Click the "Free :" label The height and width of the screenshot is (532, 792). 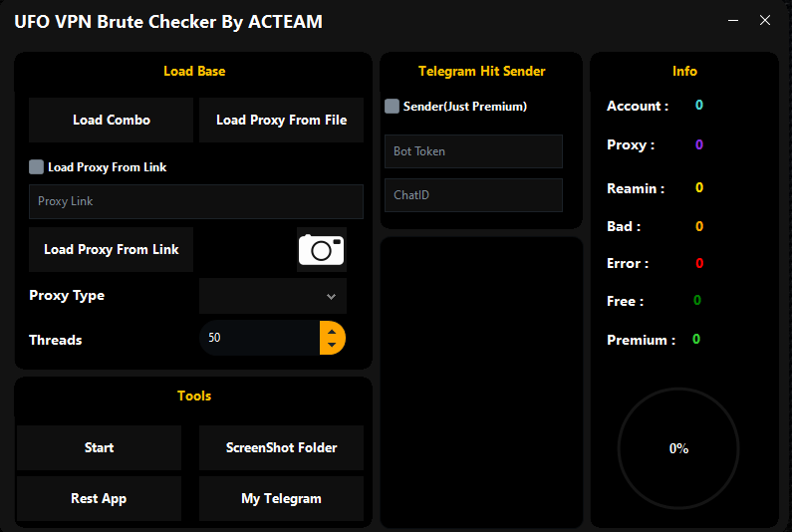tap(626, 302)
